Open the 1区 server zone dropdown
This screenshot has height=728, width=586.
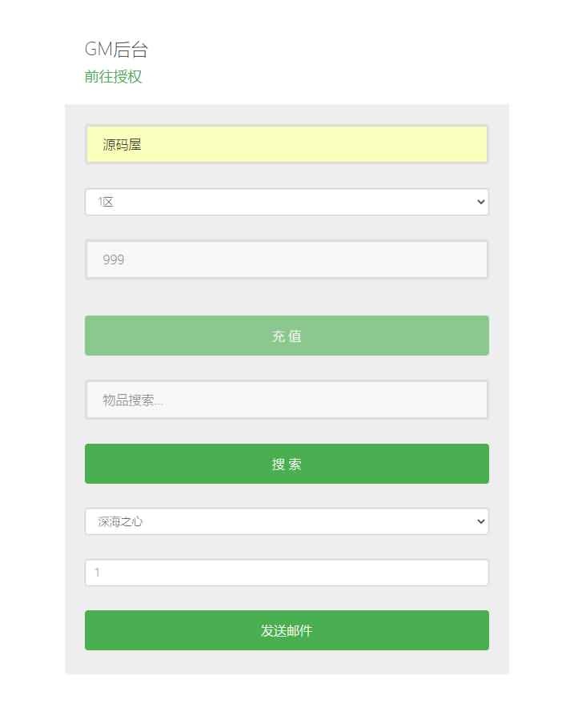click(287, 202)
